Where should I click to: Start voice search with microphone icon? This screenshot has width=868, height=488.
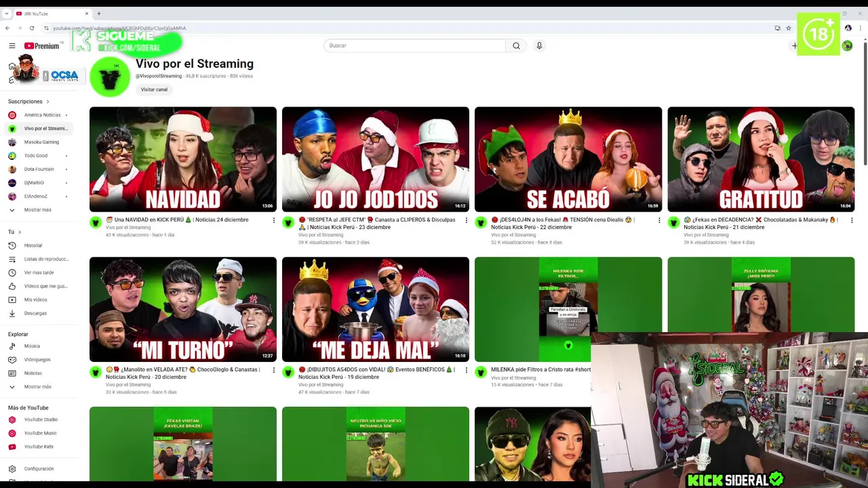click(539, 45)
